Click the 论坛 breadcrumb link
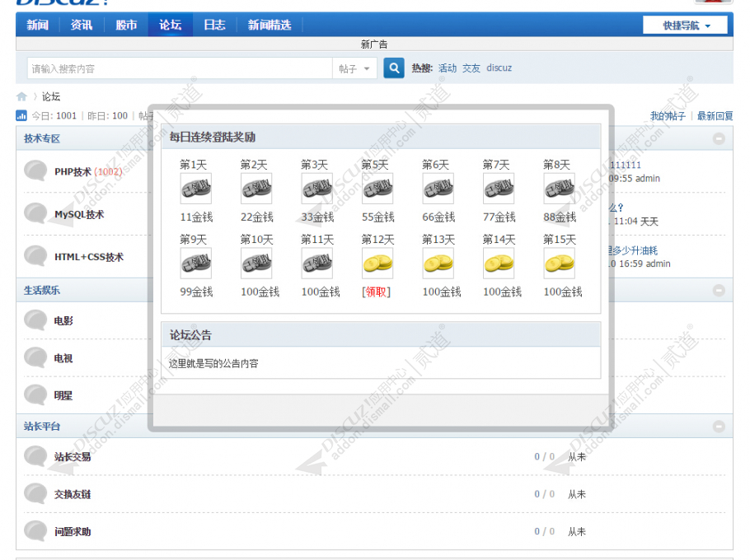The width and height of the screenshot is (750, 560). 51,96
